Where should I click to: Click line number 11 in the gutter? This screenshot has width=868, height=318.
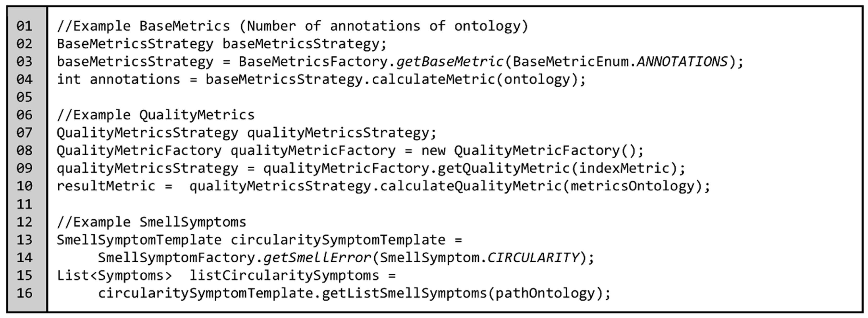(24, 204)
